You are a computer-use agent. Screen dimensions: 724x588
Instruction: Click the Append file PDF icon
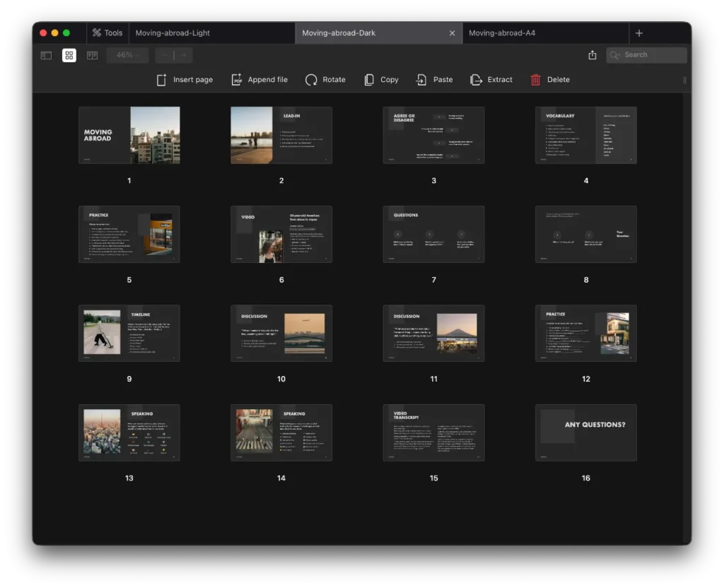[237, 80]
